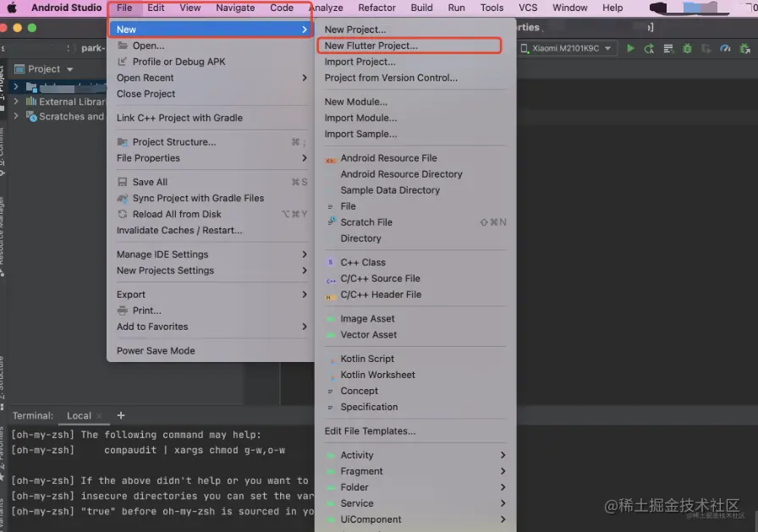The width and height of the screenshot is (758, 532).
Task: Select Sync Project with Gradle Files
Action: pyautogui.click(x=211, y=198)
